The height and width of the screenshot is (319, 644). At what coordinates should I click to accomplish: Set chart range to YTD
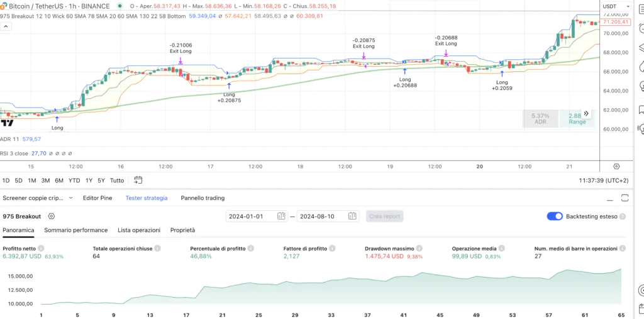(x=74, y=181)
